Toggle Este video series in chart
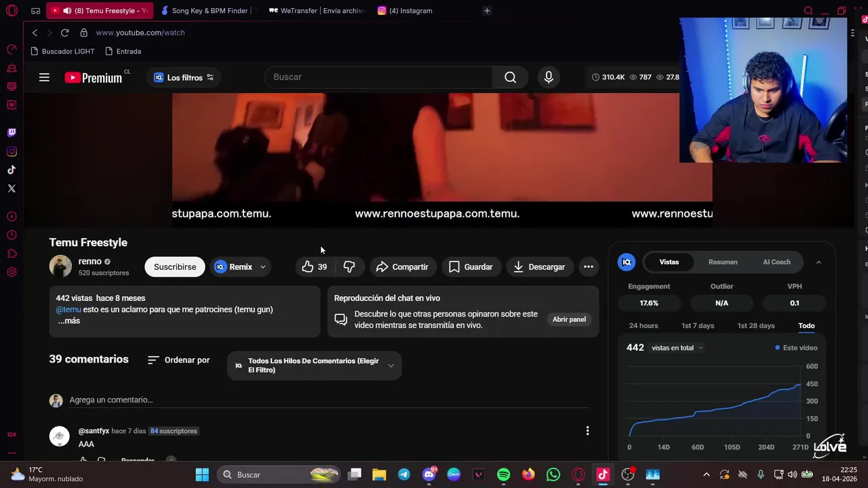868x488 pixels. tap(796, 348)
